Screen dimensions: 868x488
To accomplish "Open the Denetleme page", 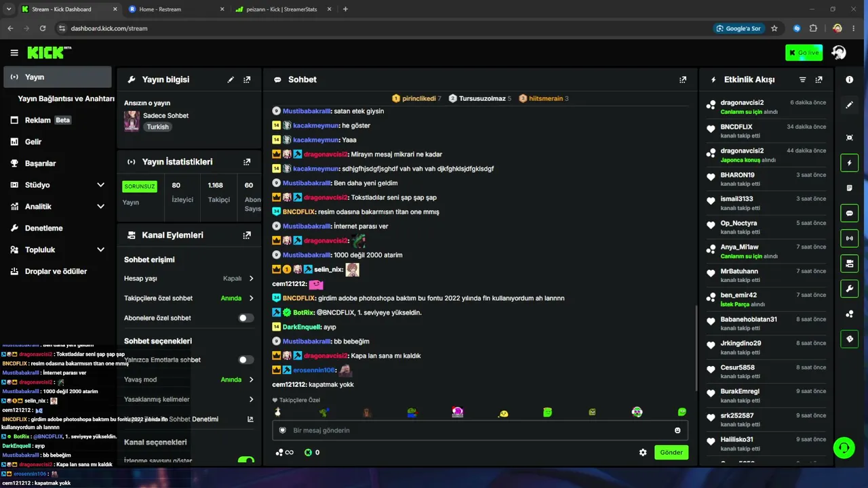I will [x=58, y=228].
